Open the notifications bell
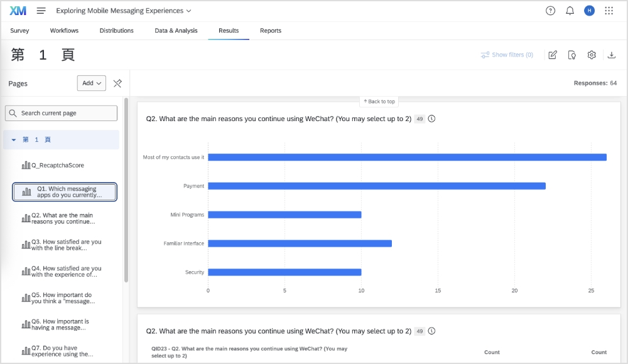 click(570, 11)
